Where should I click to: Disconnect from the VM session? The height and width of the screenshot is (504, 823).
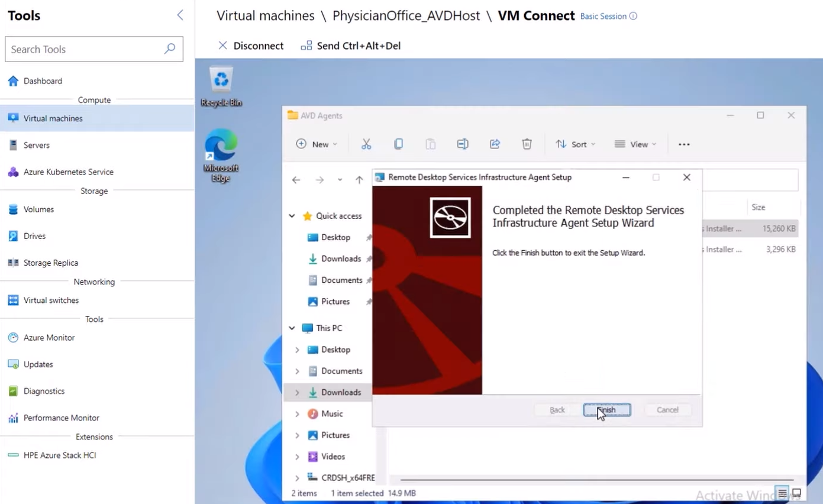coord(251,46)
